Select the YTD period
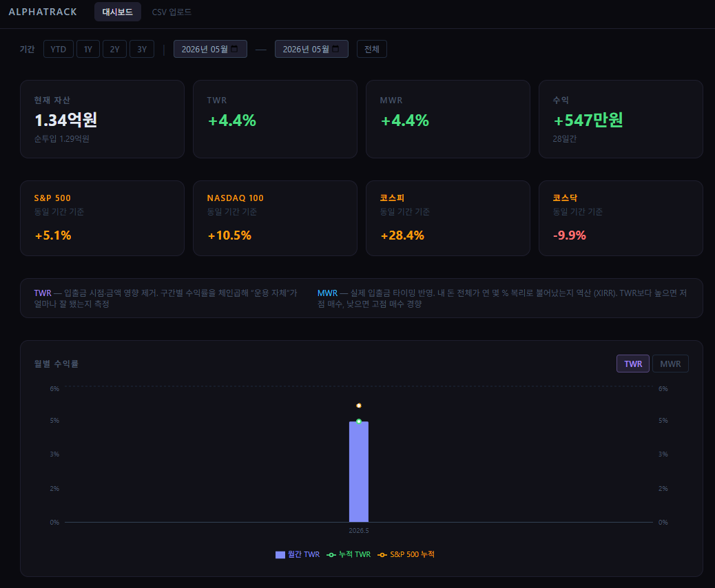The height and width of the screenshot is (588, 715). point(59,49)
